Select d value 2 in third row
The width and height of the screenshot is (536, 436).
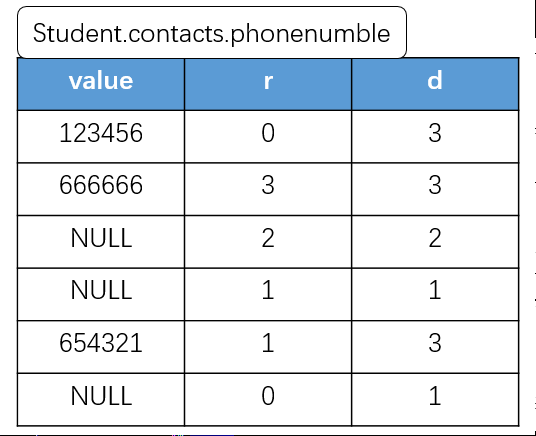(435, 242)
